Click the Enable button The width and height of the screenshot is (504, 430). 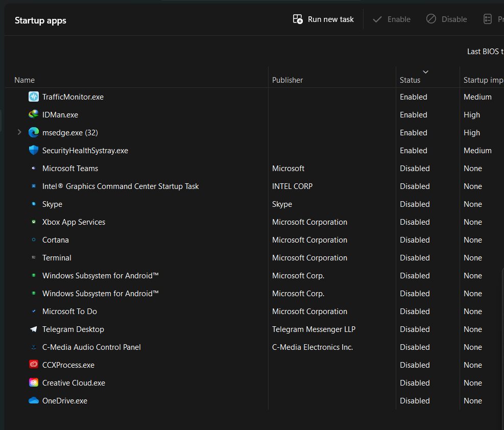click(x=392, y=19)
